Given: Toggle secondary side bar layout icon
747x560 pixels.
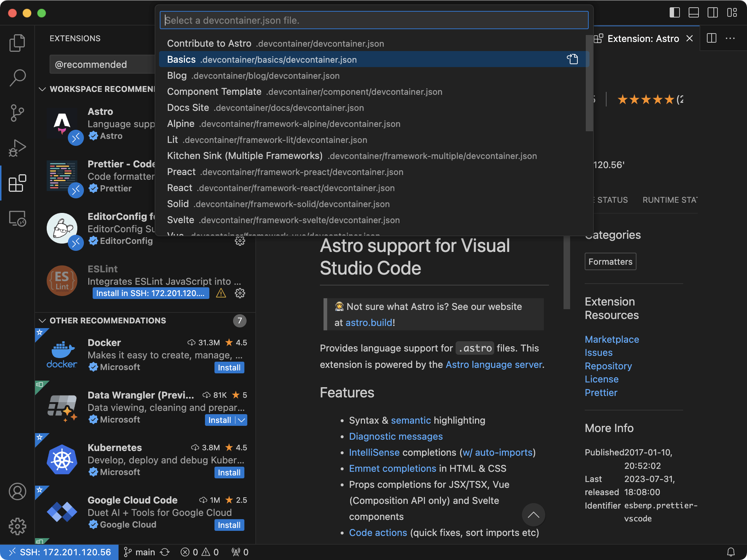Looking at the screenshot, I should [x=712, y=13].
